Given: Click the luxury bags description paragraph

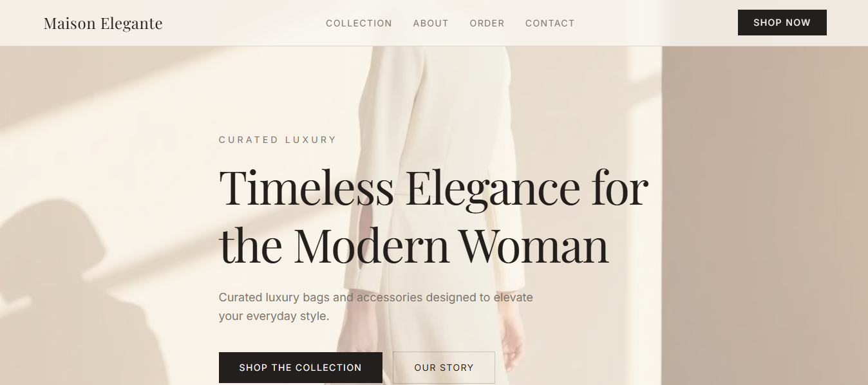Looking at the screenshot, I should [375, 306].
